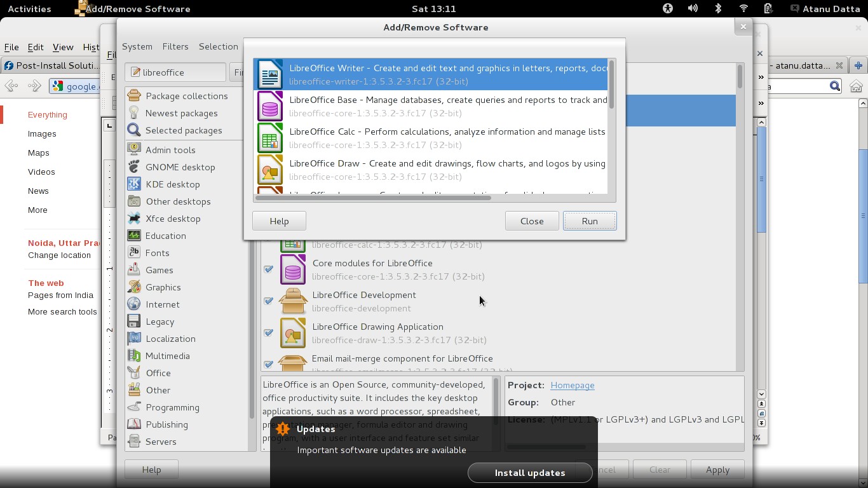868x488 pixels.
Task: Click inside the libreoffice search field
Action: point(178,72)
